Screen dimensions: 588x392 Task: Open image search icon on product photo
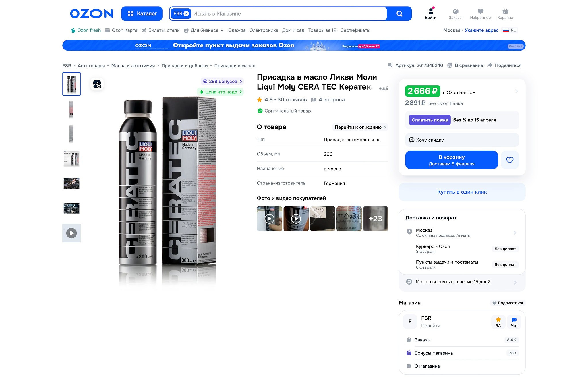97,84
